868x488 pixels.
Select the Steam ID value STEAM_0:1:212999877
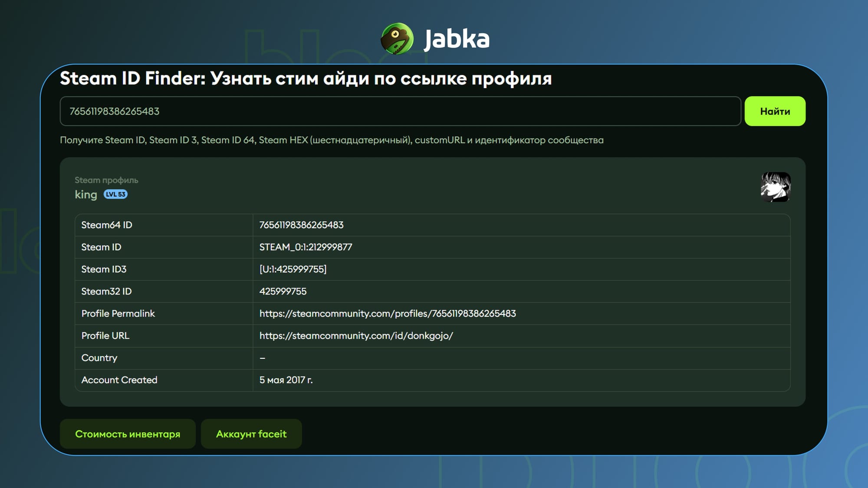tap(306, 247)
